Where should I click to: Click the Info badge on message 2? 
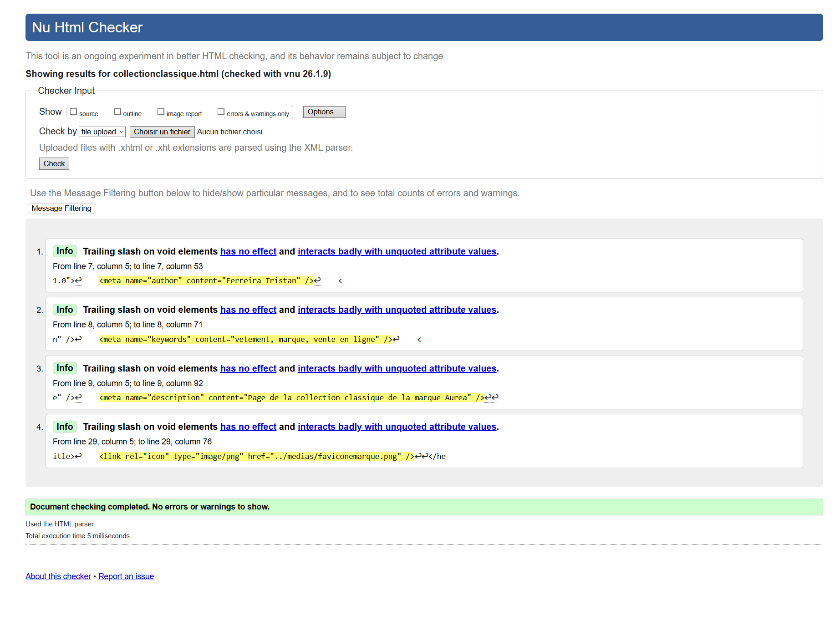coord(65,310)
